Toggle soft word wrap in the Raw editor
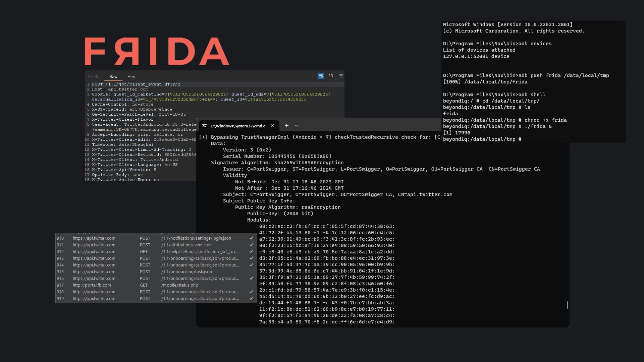Screen dimensions: 644x362 (x=321, y=76)
